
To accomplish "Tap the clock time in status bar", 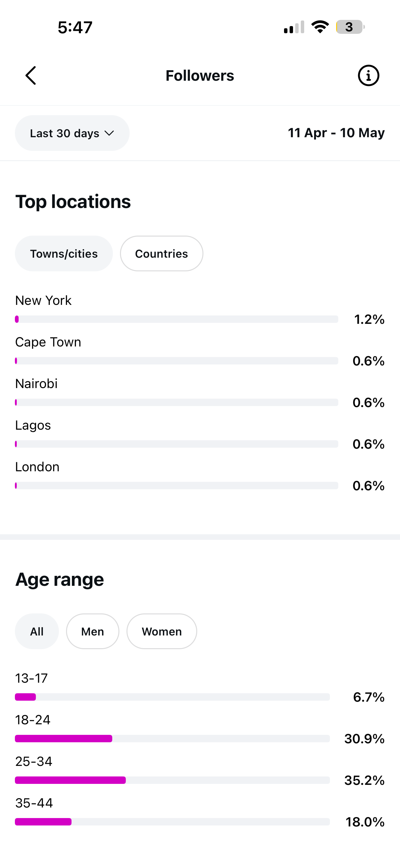I will [x=75, y=27].
